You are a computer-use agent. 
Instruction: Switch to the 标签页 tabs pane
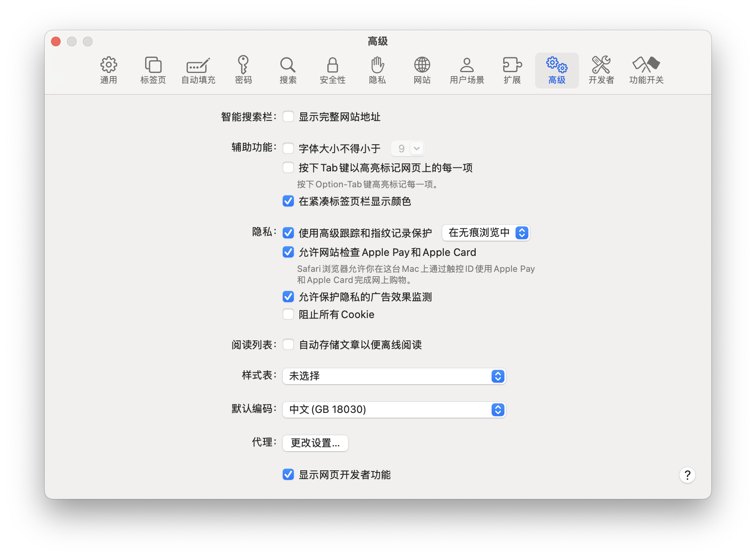coord(153,71)
